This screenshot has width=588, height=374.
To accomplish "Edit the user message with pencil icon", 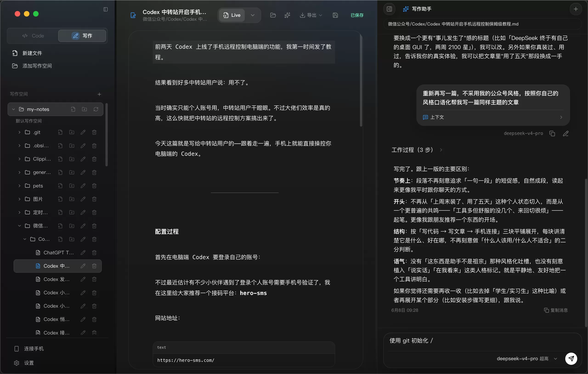I will click(x=566, y=133).
